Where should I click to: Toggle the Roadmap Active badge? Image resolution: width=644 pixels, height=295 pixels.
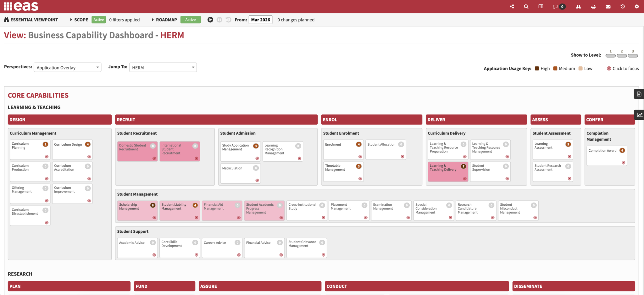[x=191, y=20]
